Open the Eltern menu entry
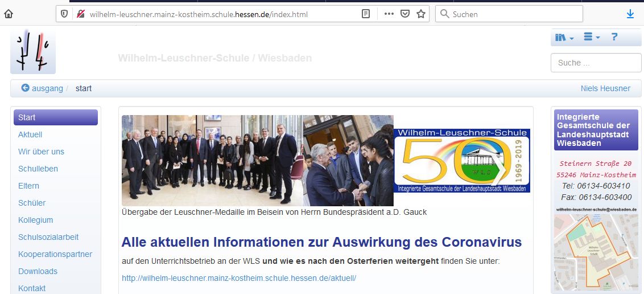Image resolution: width=644 pixels, height=294 pixels. tap(29, 186)
